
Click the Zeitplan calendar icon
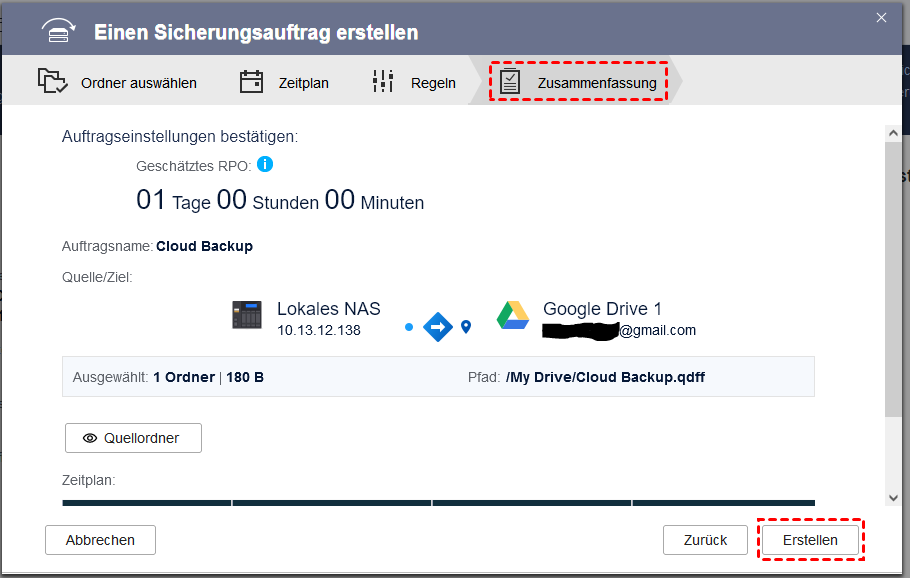tap(251, 82)
